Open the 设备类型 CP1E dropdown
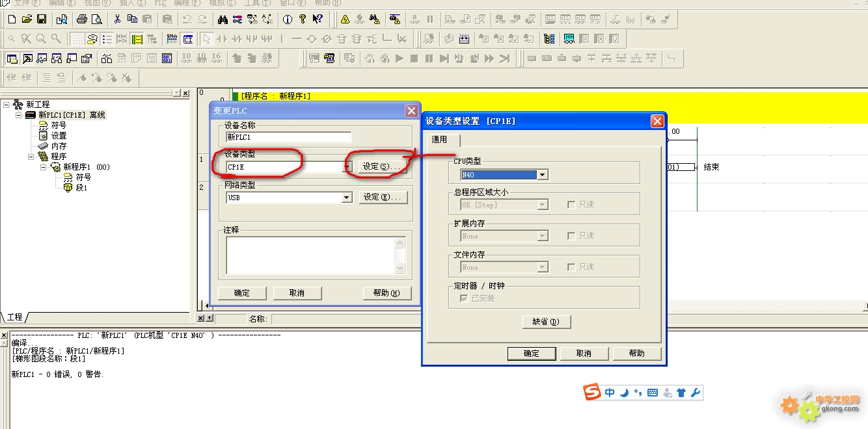This screenshot has height=429, width=868. tap(347, 167)
